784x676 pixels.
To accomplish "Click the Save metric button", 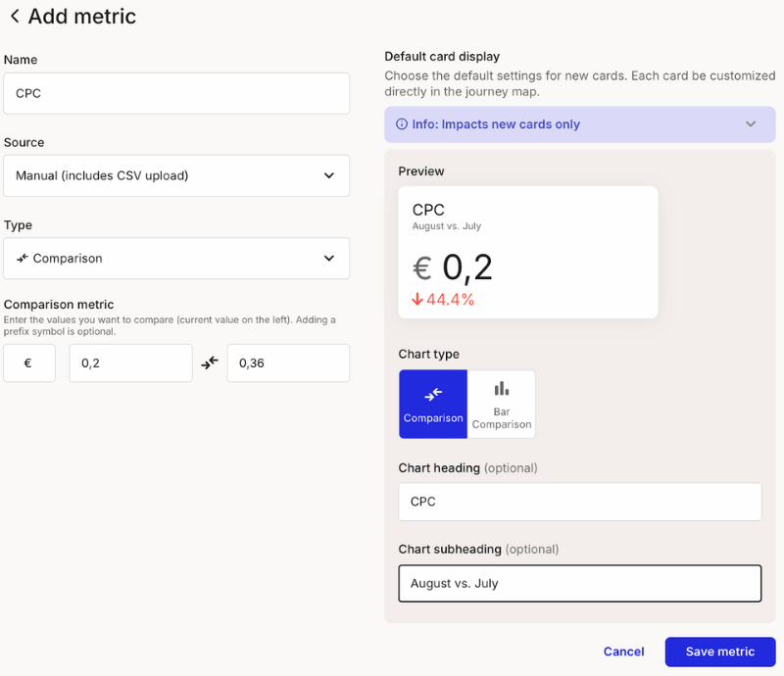I will pyautogui.click(x=720, y=652).
